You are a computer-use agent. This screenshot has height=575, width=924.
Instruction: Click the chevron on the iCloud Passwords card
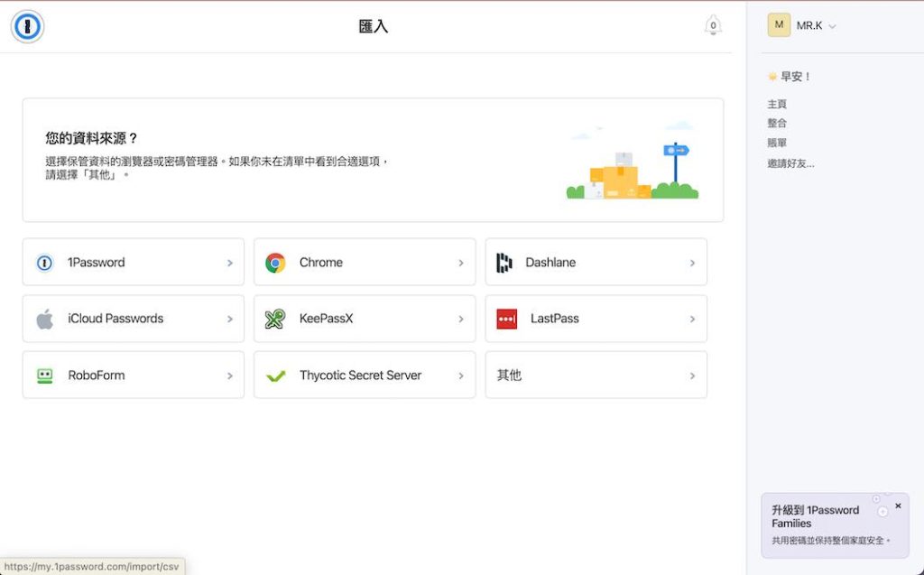coord(230,319)
